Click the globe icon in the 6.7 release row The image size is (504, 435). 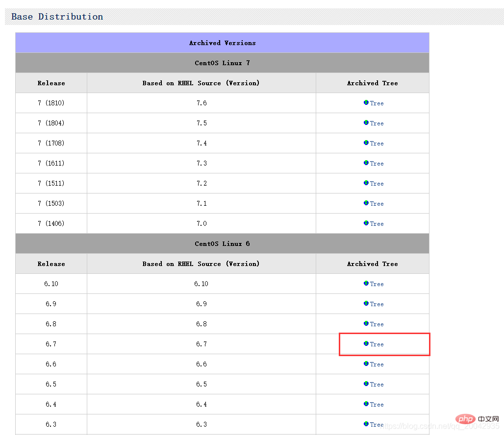[366, 343]
